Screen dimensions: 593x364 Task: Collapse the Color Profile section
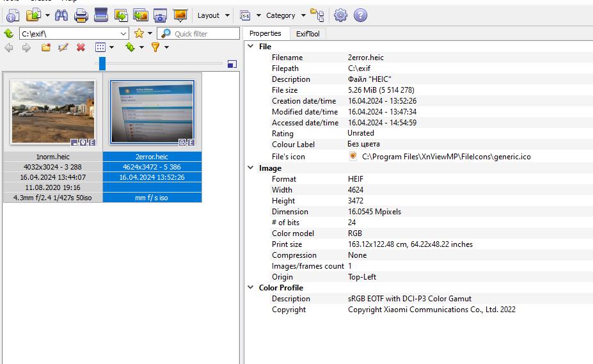250,288
